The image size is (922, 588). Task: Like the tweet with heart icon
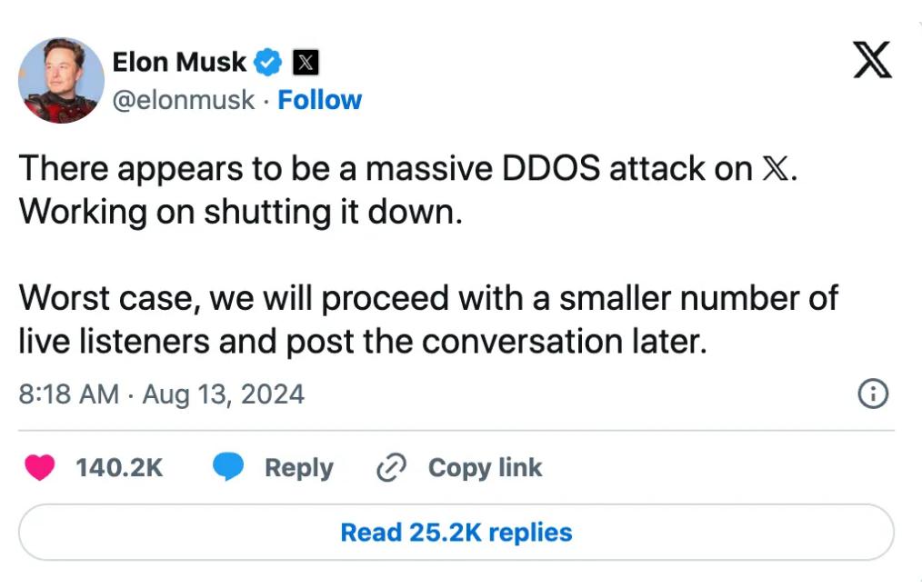(39, 468)
